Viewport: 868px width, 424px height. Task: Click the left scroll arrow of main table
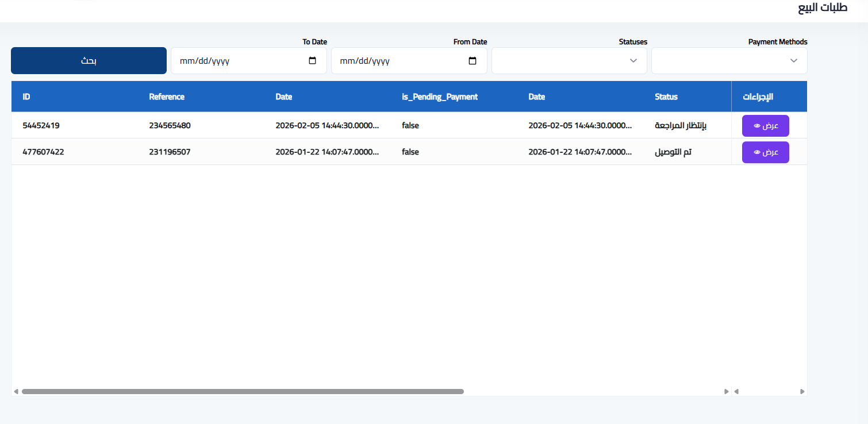click(x=16, y=391)
